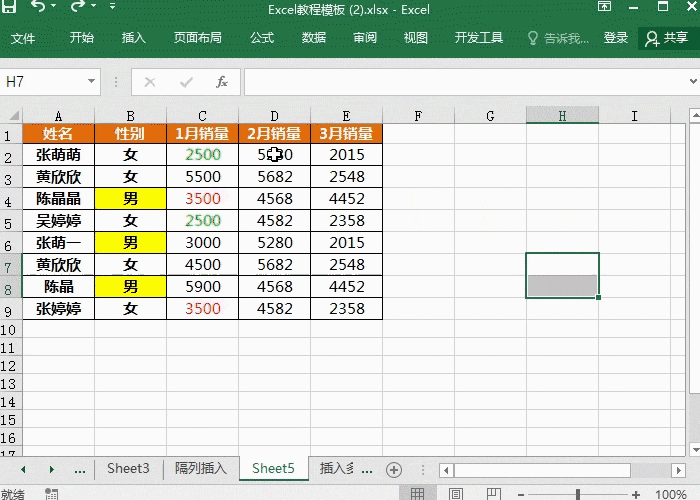Click the Select All corner triangle
The height and width of the screenshot is (500, 700).
(x=12, y=116)
